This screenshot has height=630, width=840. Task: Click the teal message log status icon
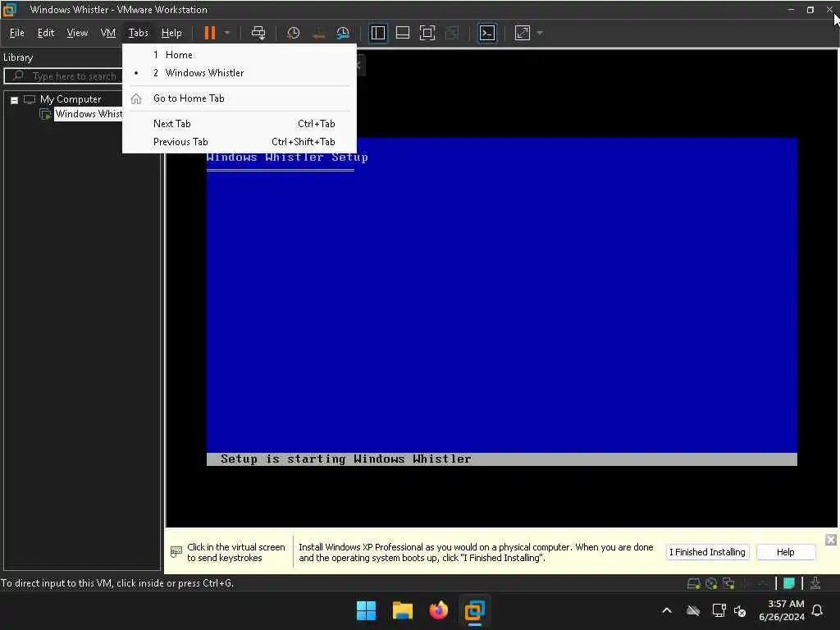coord(788,583)
